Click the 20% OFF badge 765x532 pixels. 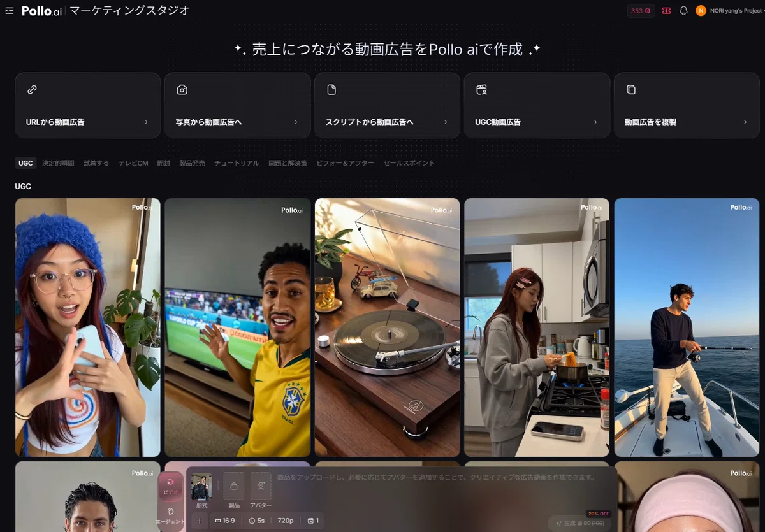click(599, 514)
